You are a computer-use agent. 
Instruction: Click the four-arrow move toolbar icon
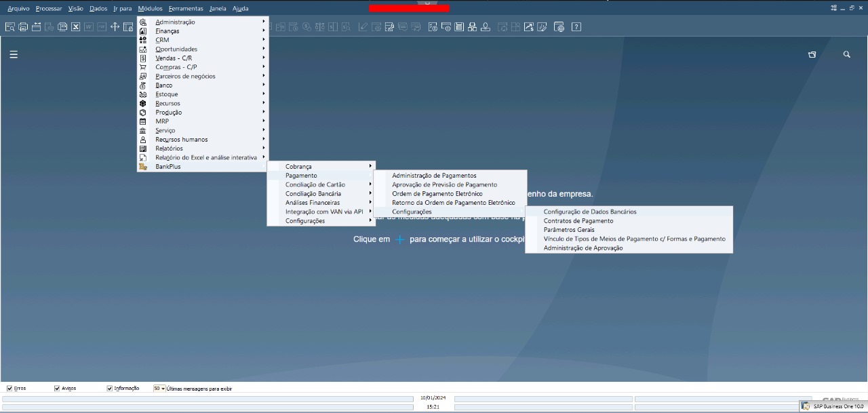point(115,27)
